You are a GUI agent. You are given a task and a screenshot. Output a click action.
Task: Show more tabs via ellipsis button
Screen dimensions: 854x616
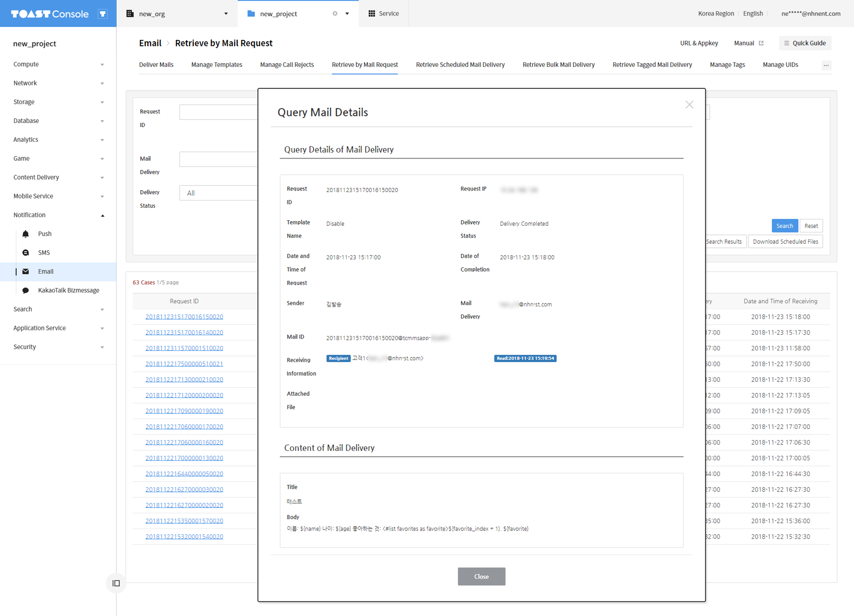click(x=826, y=65)
